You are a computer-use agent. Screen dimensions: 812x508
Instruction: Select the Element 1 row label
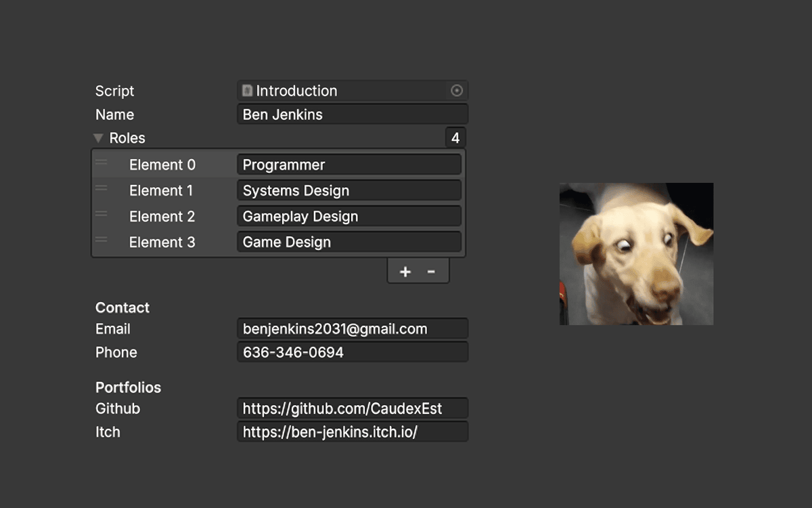[161, 190]
